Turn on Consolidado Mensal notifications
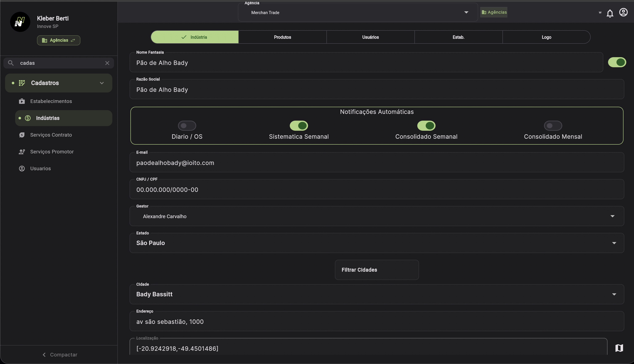634x364 pixels. tap(553, 126)
